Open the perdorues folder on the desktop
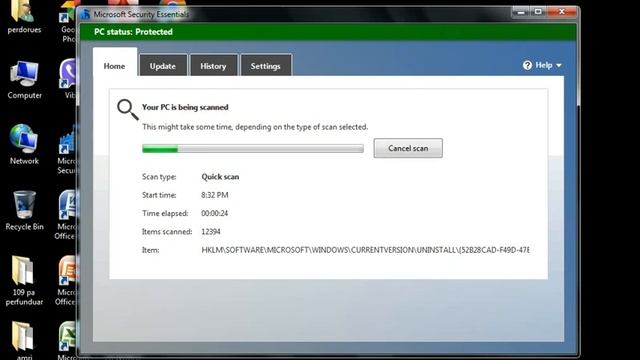The image size is (640, 360). click(24, 17)
